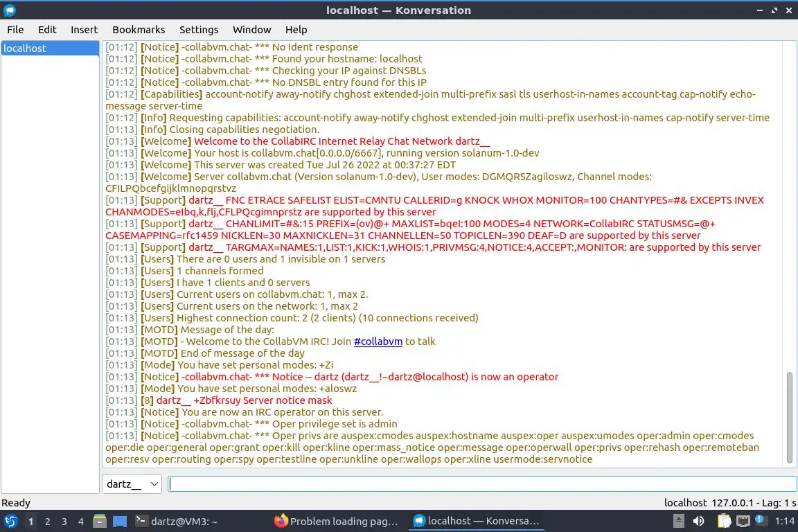Screen dimensions: 798x532
Task: Click the blue show desktop icon in taskbar
Action: 120,522
